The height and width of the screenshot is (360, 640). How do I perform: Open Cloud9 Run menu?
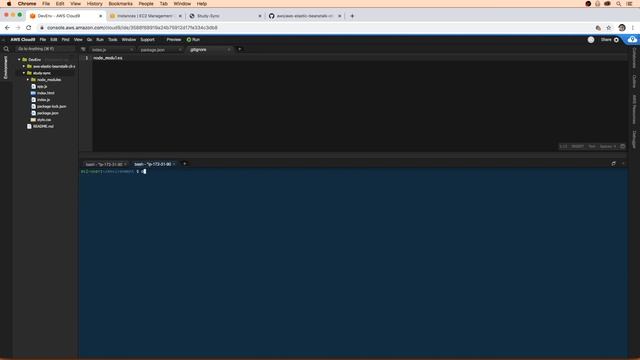pyautogui.click(x=100, y=40)
